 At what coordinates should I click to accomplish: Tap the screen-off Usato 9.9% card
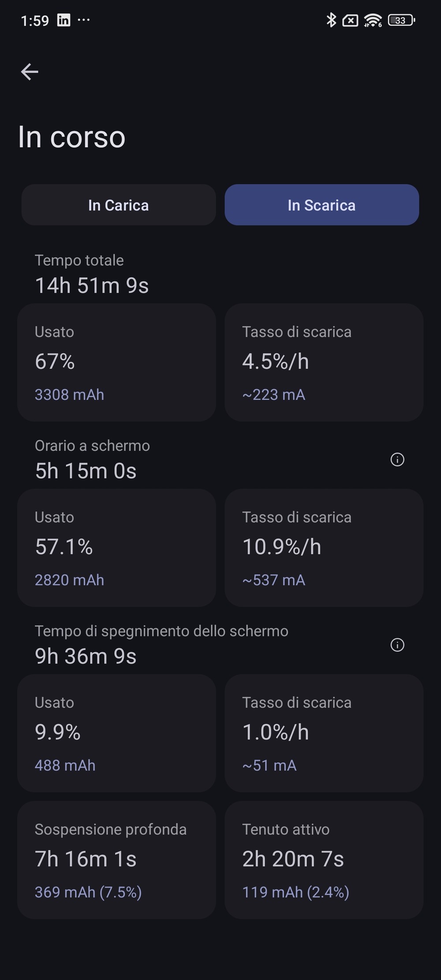point(116,733)
